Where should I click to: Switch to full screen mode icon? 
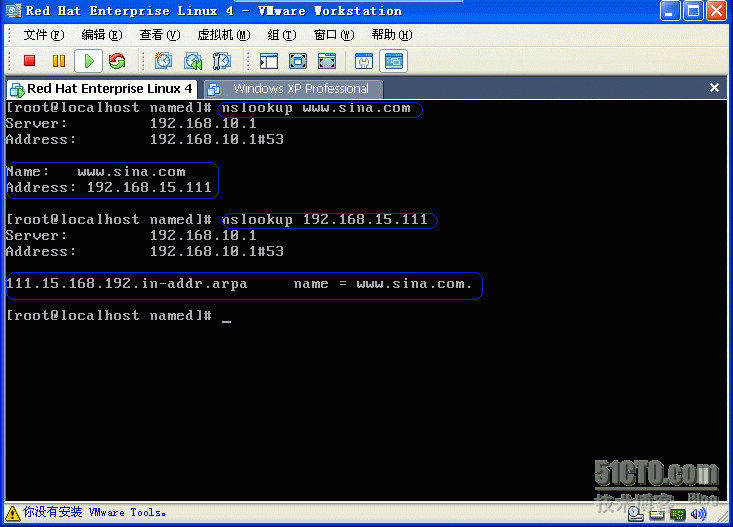pyautogui.click(x=298, y=61)
